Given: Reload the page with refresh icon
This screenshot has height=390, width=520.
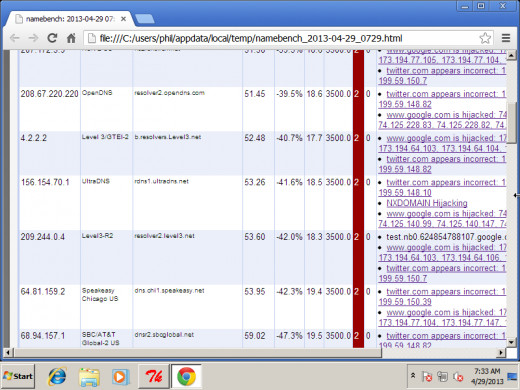Looking at the screenshot, I should (x=52, y=38).
